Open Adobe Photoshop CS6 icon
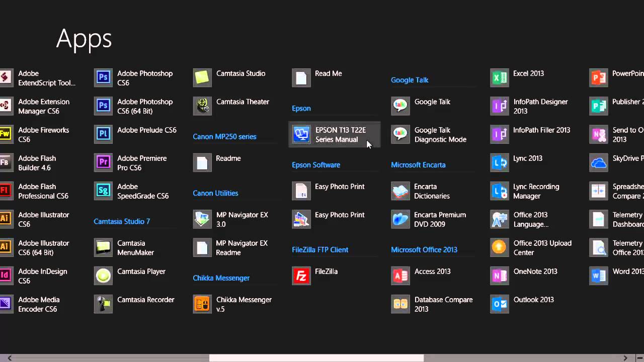644x362 pixels. pyautogui.click(x=103, y=78)
